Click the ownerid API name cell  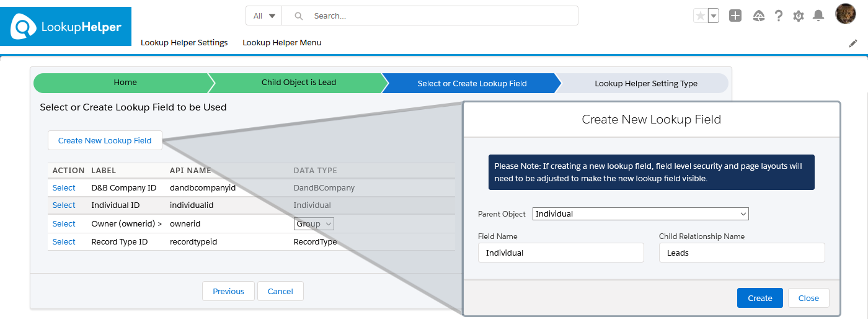pos(185,223)
